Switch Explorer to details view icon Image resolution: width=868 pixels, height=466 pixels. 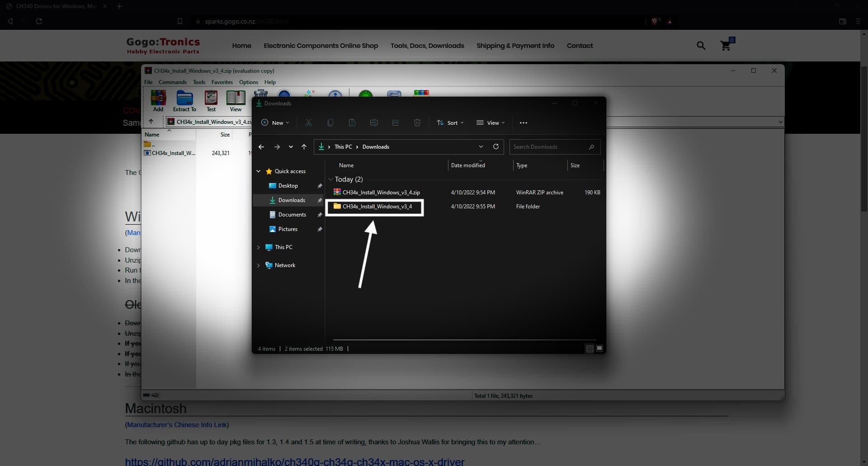pos(590,348)
